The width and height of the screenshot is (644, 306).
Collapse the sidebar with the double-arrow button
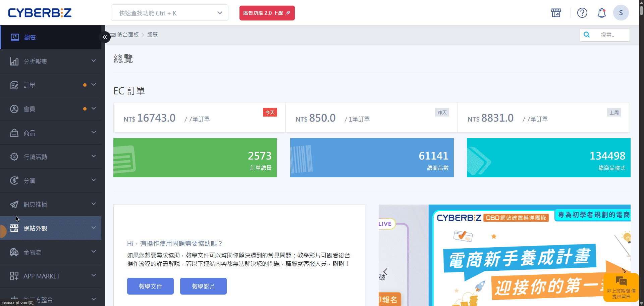click(x=105, y=37)
